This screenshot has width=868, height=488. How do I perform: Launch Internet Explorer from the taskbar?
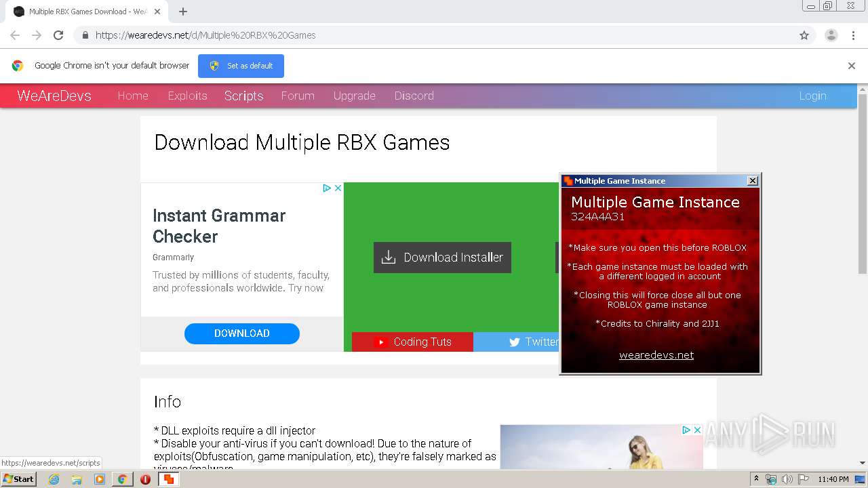54,479
